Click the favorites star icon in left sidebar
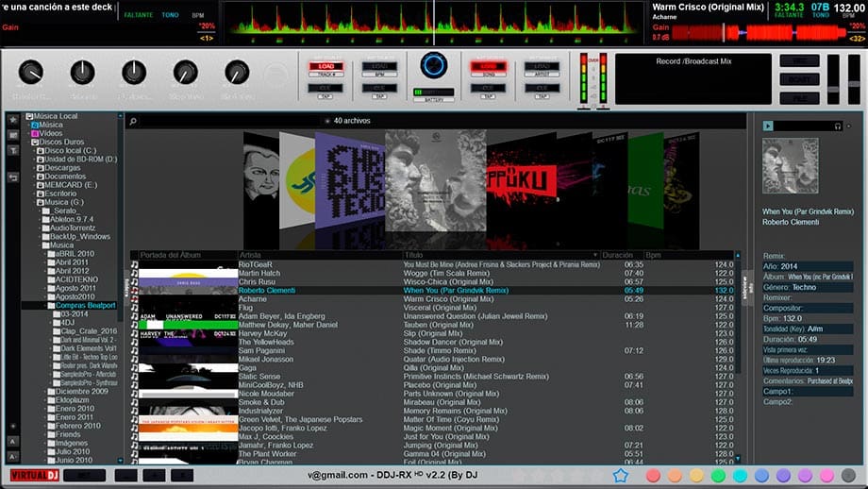The image size is (868, 489). [x=12, y=120]
